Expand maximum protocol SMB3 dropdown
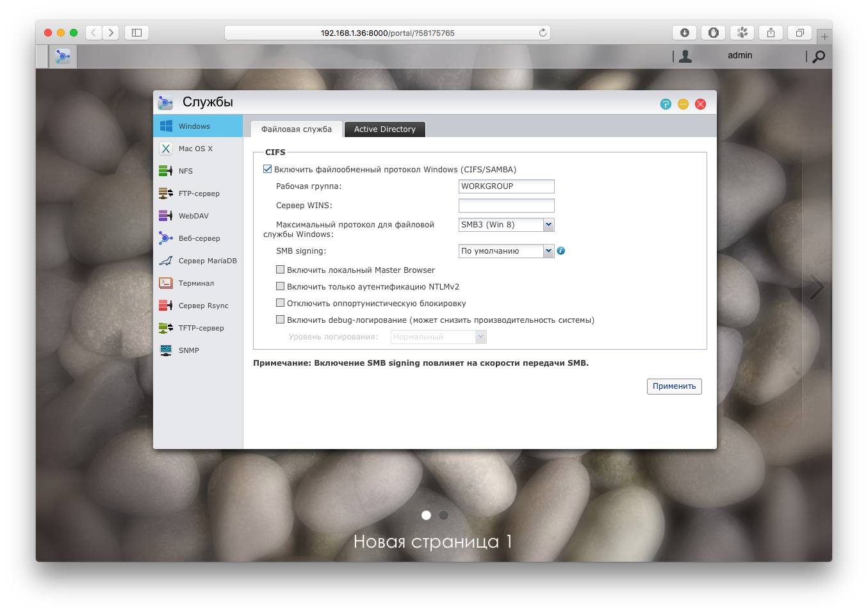The image size is (868, 613). tap(548, 225)
